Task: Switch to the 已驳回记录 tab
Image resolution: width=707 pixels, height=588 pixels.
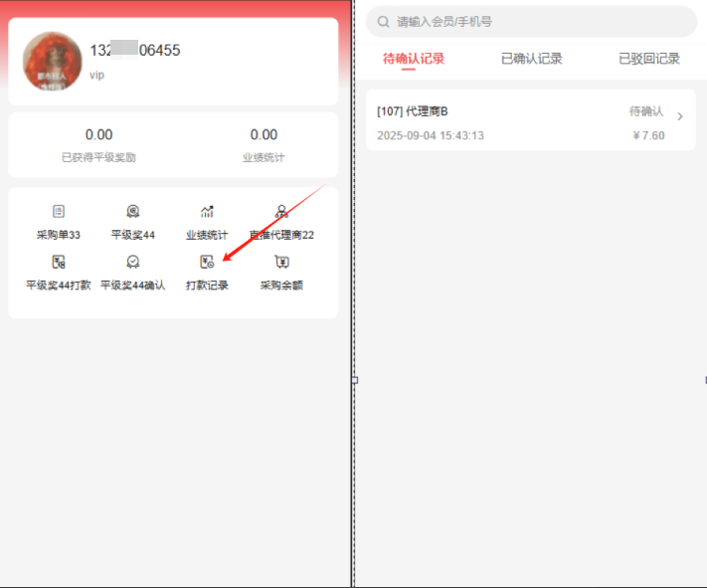Action: pos(648,59)
